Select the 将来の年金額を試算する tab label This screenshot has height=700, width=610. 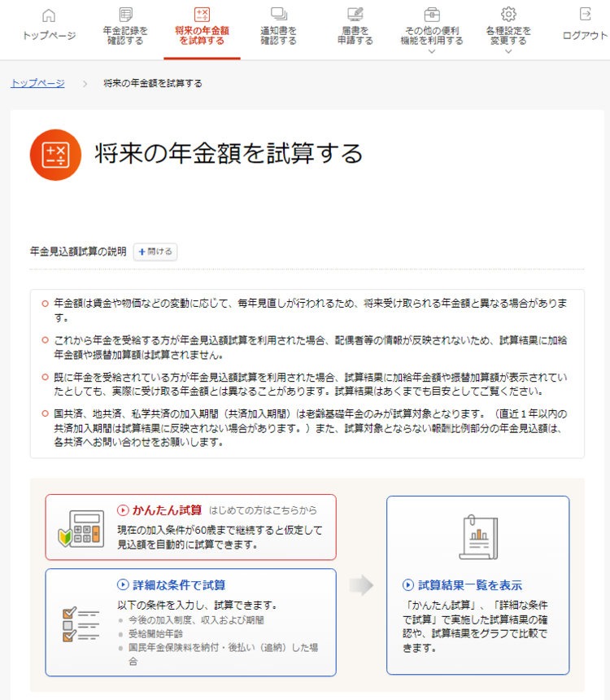pyautogui.click(x=202, y=36)
